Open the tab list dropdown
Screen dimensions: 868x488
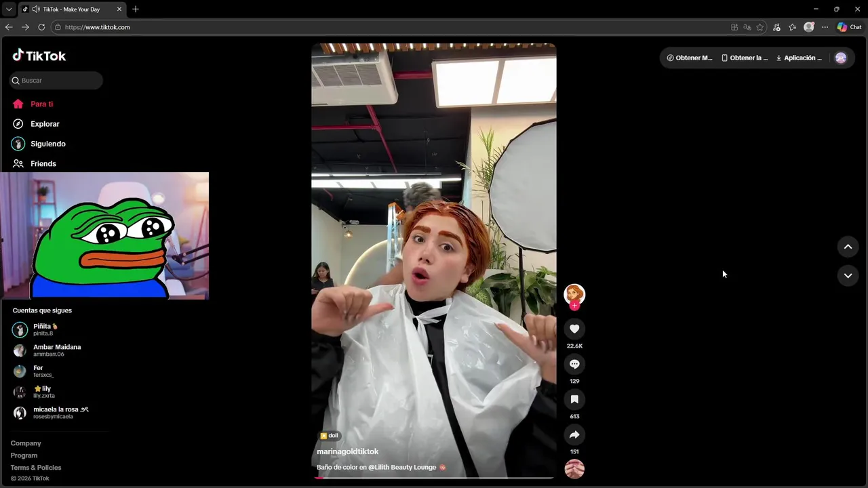point(9,9)
